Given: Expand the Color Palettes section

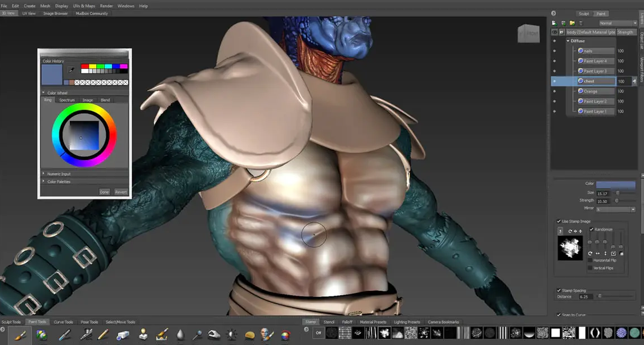Looking at the screenshot, I should (x=43, y=182).
